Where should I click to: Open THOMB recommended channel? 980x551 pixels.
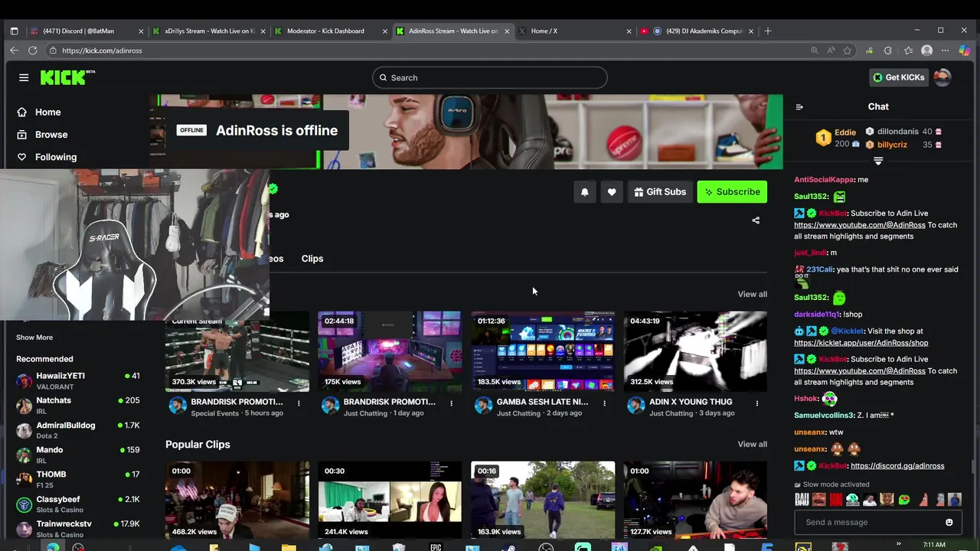(x=77, y=479)
